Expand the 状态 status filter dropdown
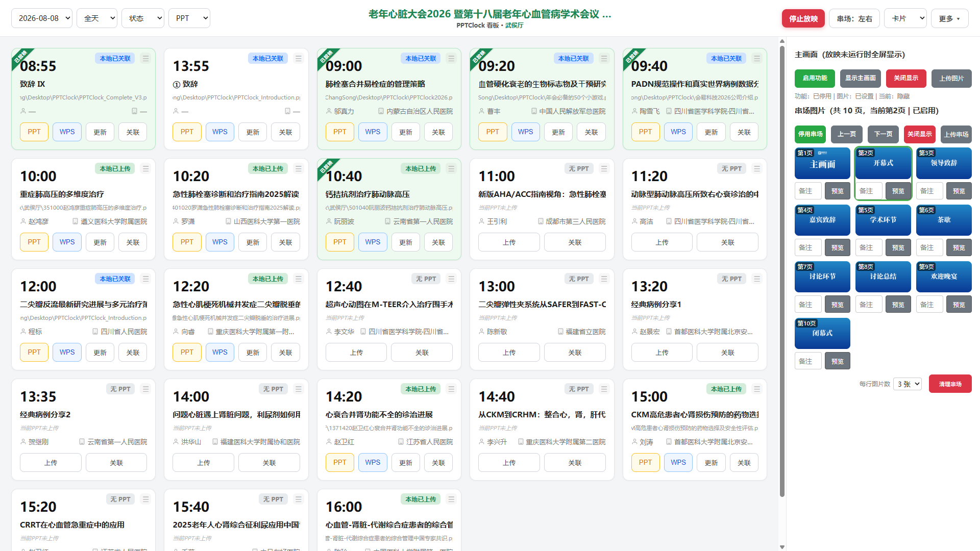 point(143,18)
